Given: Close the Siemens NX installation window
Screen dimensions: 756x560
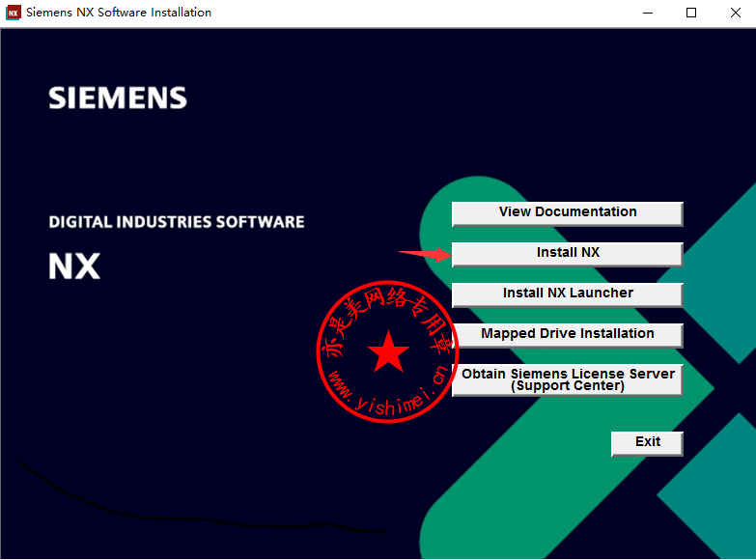Looking at the screenshot, I should pos(735,13).
